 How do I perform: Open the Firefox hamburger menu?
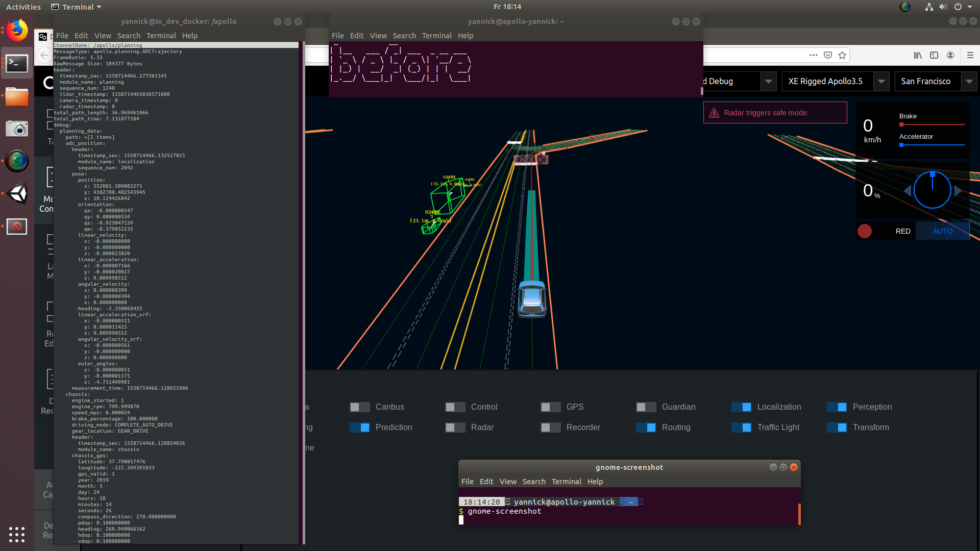point(970,55)
